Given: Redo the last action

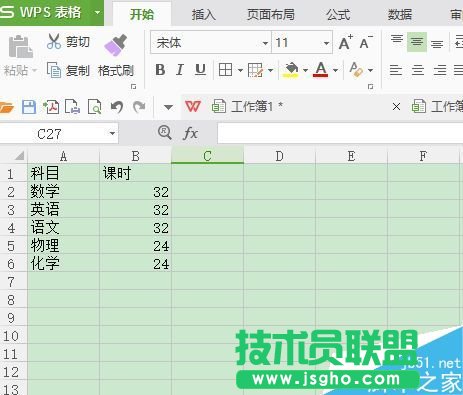Looking at the screenshot, I should (139, 107).
